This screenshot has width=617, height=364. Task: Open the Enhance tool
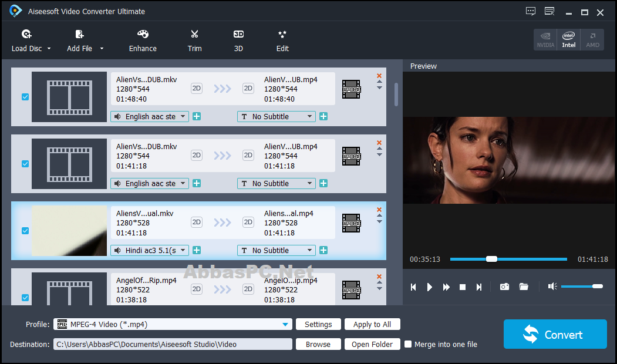tap(143, 41)
